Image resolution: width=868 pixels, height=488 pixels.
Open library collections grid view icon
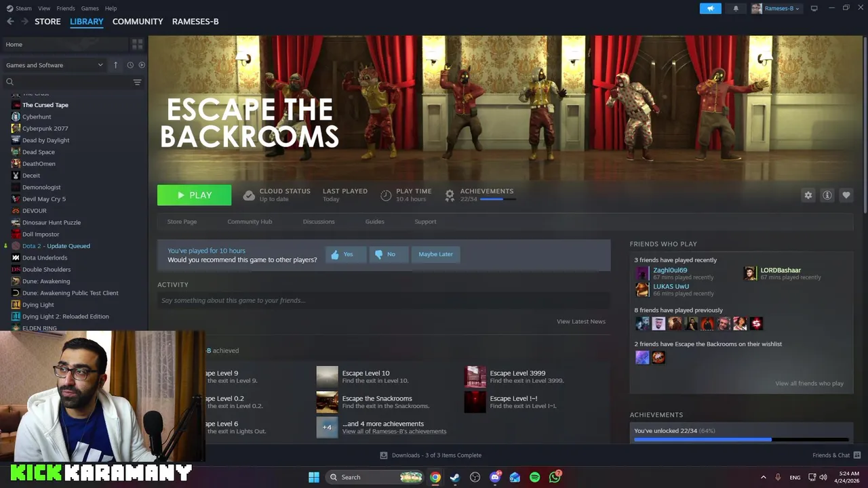[138, 44]
